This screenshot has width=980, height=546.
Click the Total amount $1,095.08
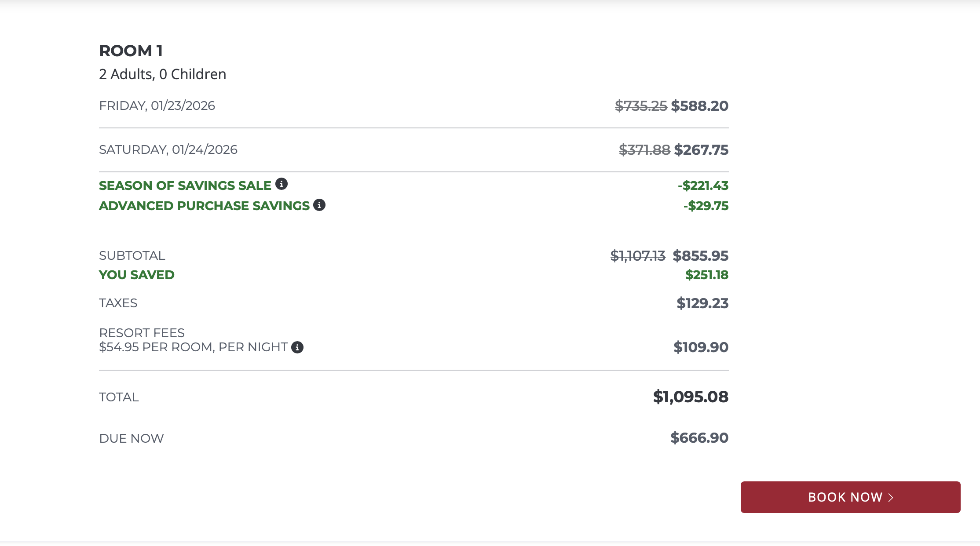pyautogui.click(x=691, y=397)
